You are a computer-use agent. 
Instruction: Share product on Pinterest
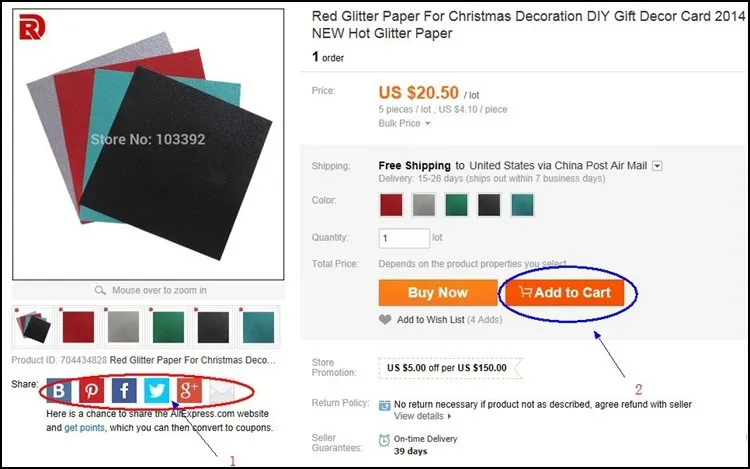[91, 391]
